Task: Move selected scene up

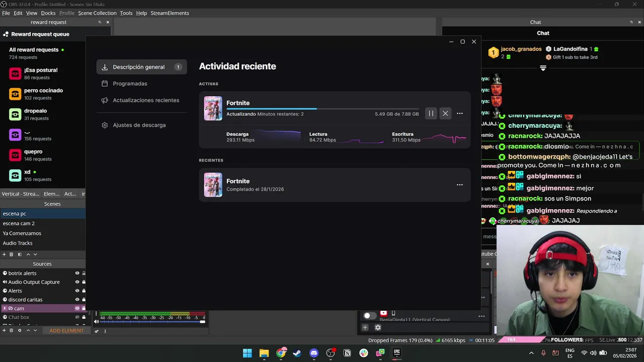Action: pyautogui.click(x=28, y=254)
